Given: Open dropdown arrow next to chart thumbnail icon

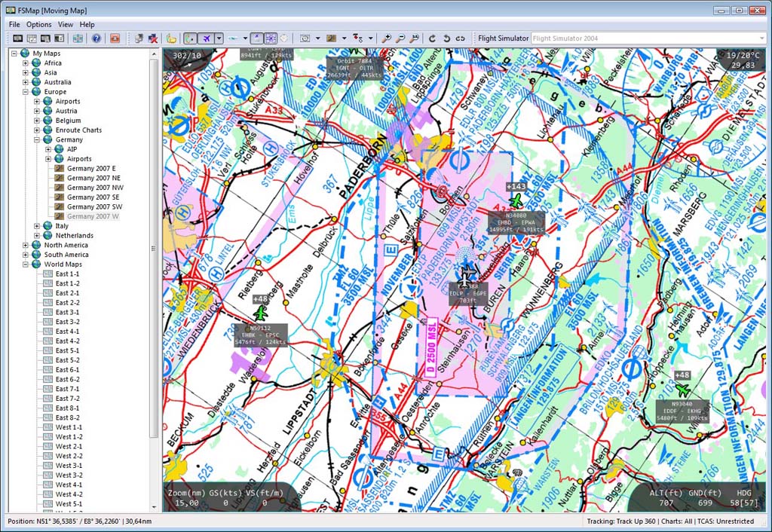Looking at the screenshot, I should (x=344, y=38).
